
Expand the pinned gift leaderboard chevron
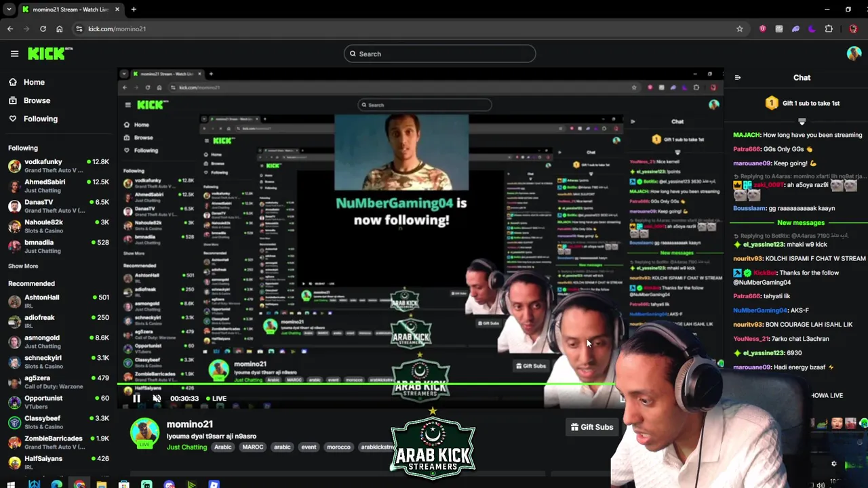tap(802, 122)
